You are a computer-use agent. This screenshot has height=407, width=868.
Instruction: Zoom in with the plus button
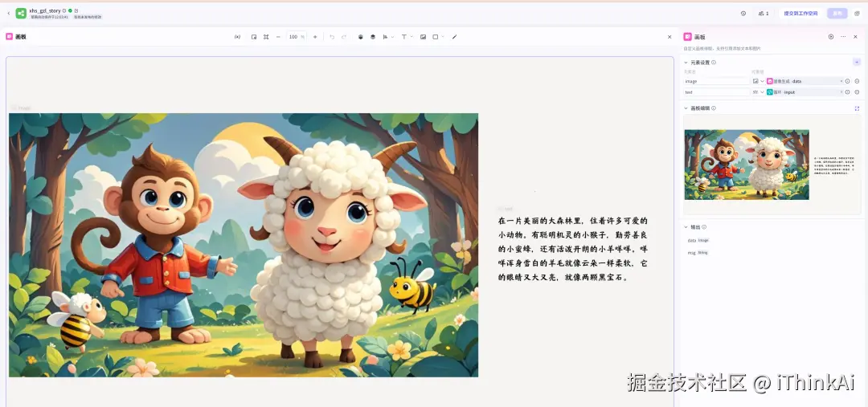point(316,37)
